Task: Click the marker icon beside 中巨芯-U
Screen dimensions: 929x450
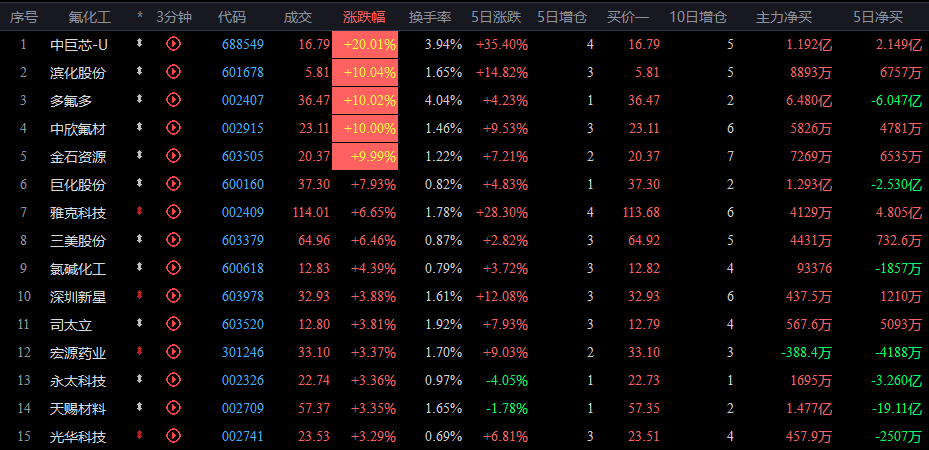Action: pos(139,43)
